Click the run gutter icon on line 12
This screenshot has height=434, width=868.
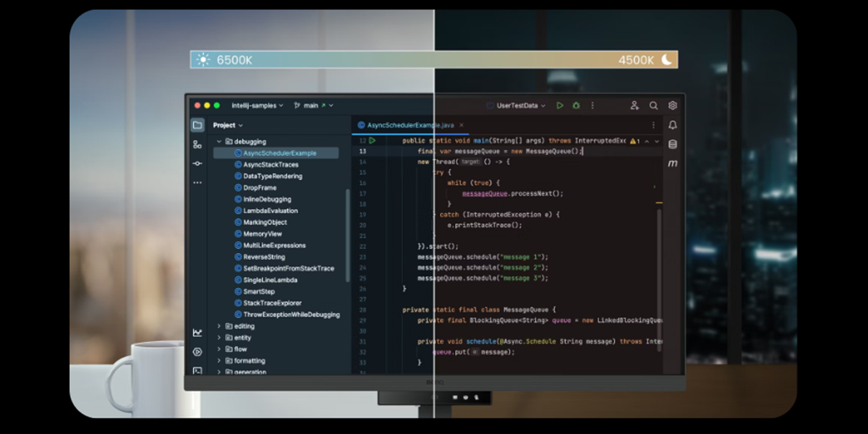pos(373,141)
